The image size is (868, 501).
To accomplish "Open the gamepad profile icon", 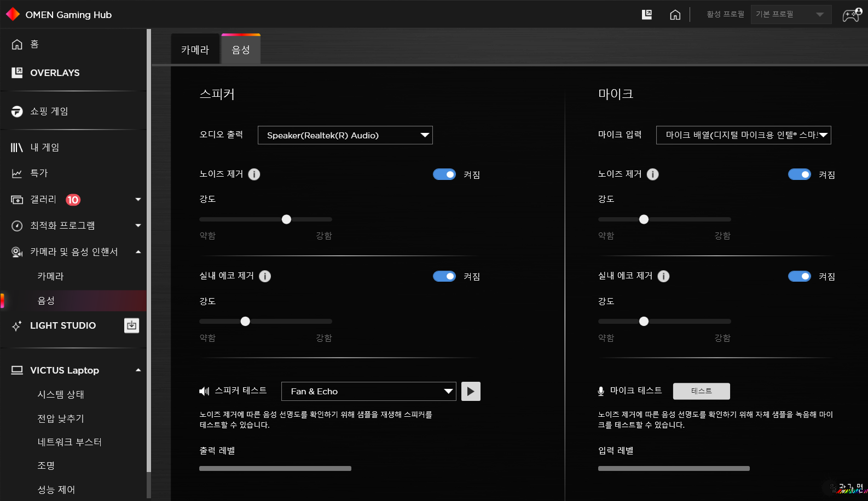I will click(851, 15).
